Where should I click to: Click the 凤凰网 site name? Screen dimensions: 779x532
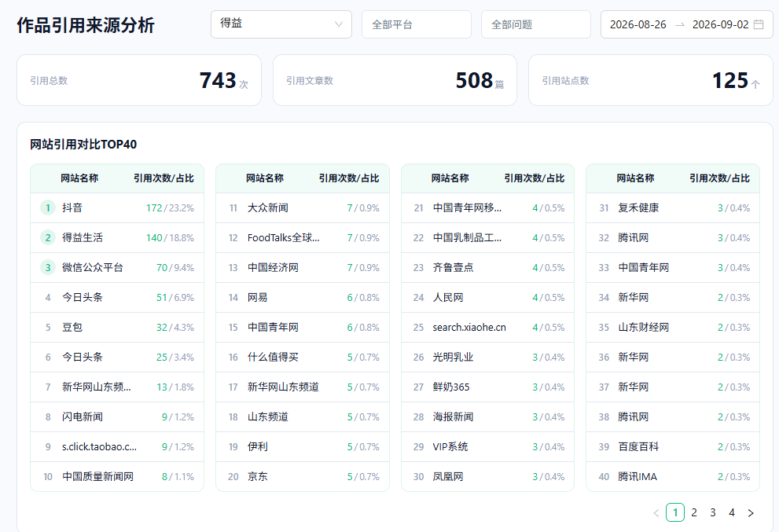point(447,476)
